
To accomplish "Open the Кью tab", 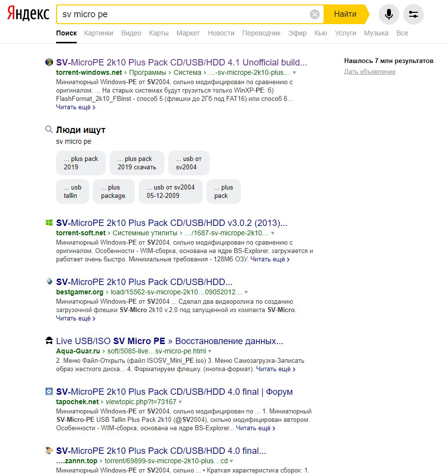I will 321,33.
